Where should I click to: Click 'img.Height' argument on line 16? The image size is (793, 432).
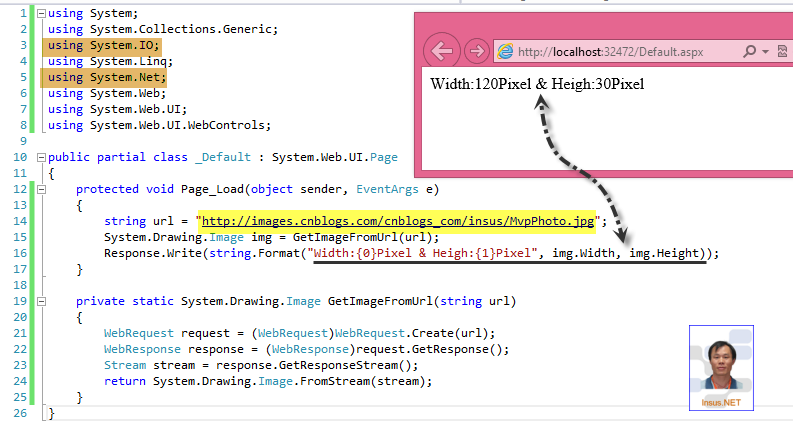coord(664,253)
